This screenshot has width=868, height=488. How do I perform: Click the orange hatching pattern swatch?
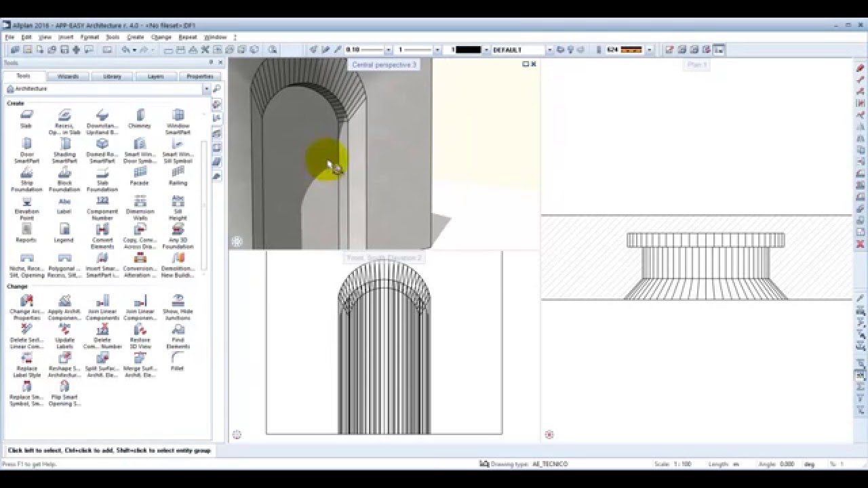tap(631, 49)
